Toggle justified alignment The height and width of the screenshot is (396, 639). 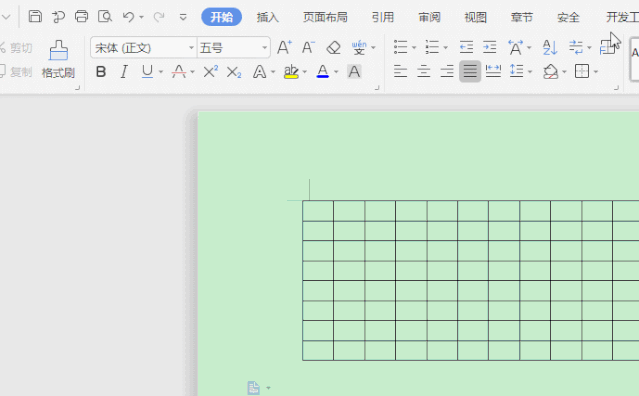click(x=470, y=72)
